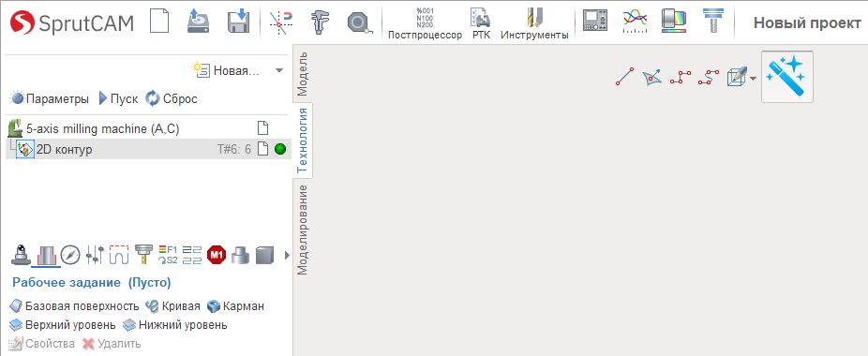Open the Инструменты tool library
The image size is (868, 356).
534,24
